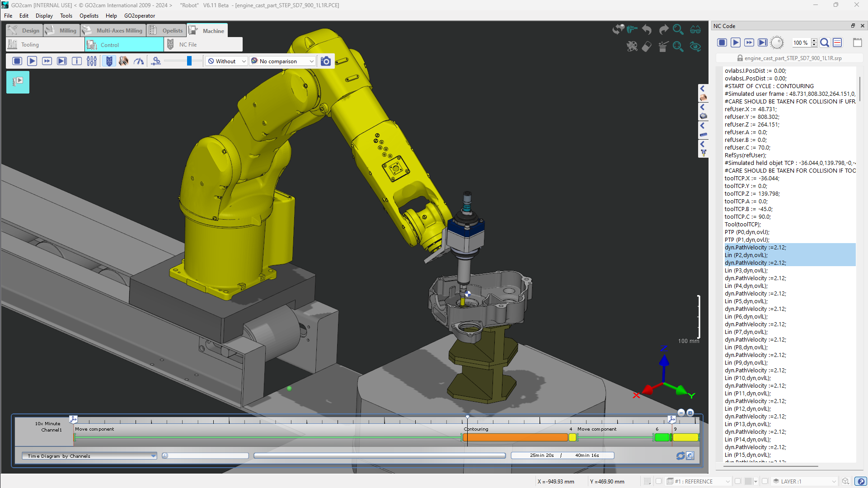Click the magic wand hat icon

coord(663,47)
